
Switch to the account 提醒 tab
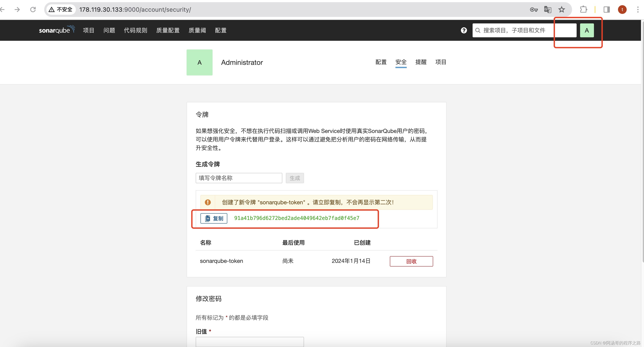(x=421, y=62)
